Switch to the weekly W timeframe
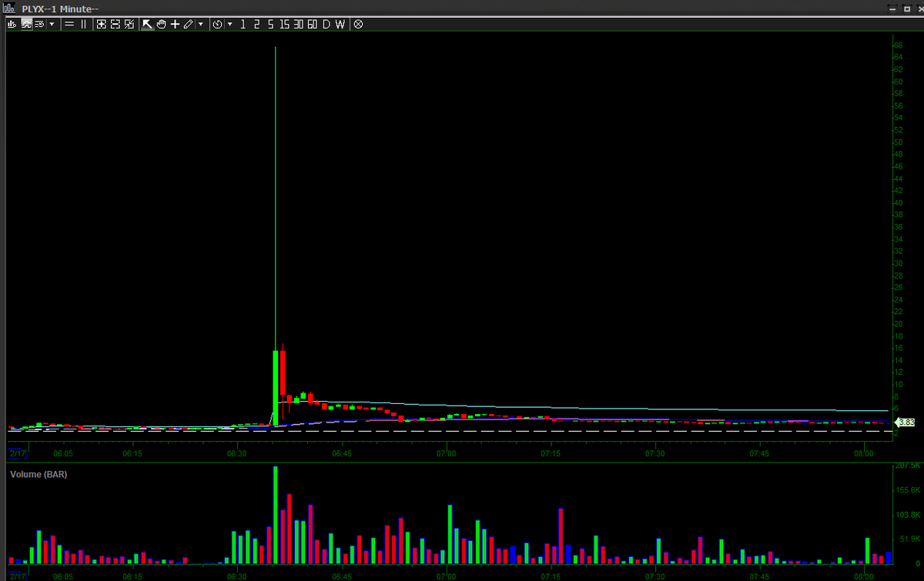 (x=340, y=24)
